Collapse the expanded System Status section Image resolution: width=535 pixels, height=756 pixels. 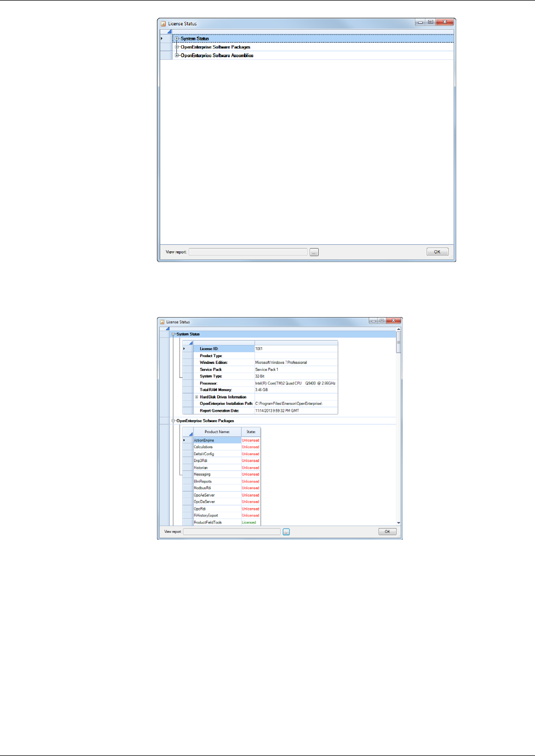pyautogui.click(x=174, y=334)
